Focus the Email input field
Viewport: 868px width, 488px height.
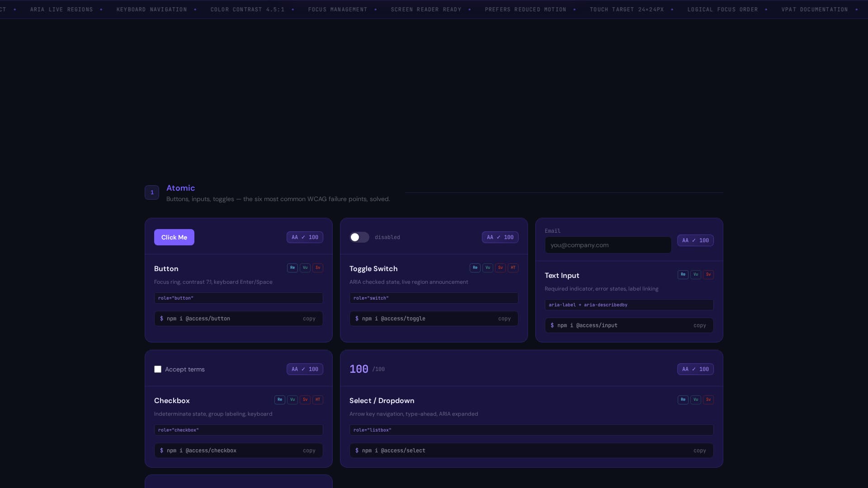[608, 245]
